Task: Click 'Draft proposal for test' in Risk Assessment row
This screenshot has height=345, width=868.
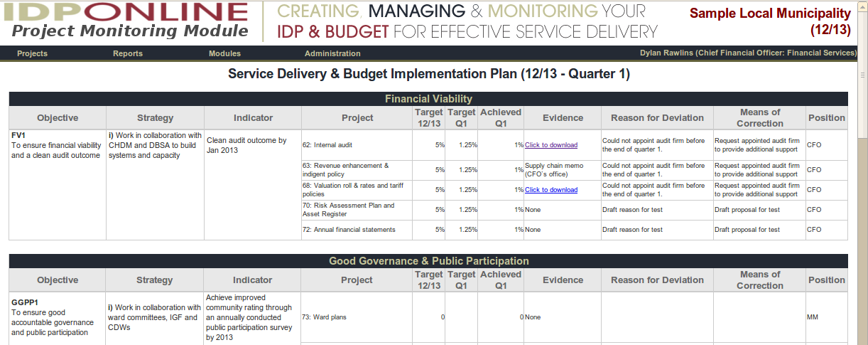Action: (747, 210)
